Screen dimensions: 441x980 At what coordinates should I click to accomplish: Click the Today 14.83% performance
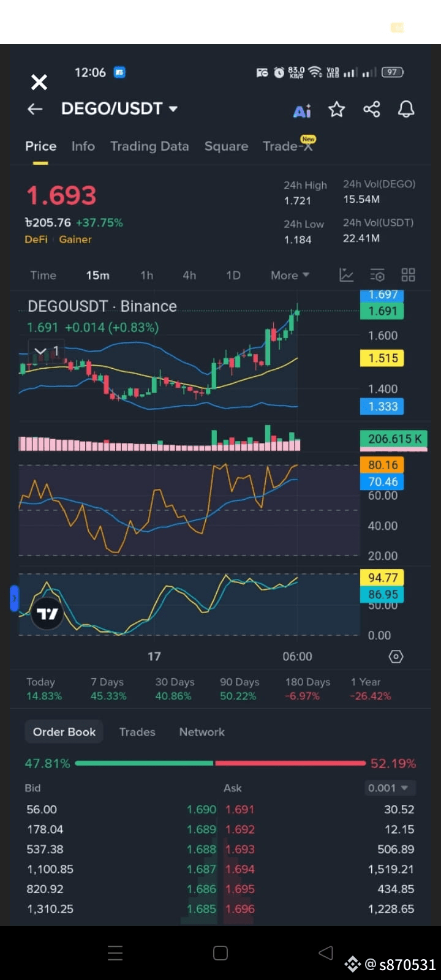click(44, 689)
